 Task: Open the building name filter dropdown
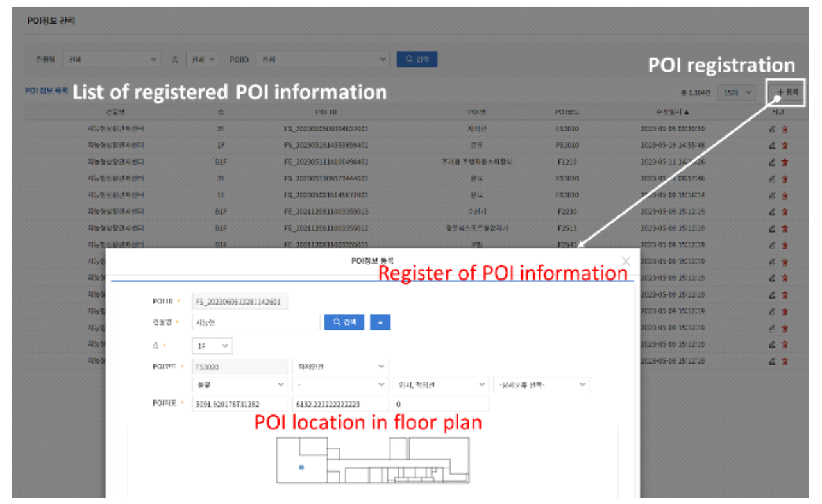pos(111,60)
